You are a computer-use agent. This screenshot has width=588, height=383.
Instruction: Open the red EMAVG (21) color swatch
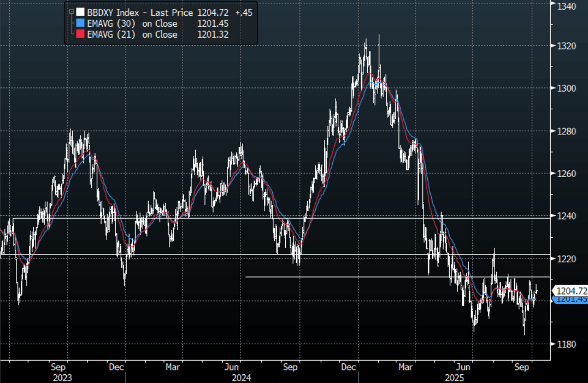(80, 34)
